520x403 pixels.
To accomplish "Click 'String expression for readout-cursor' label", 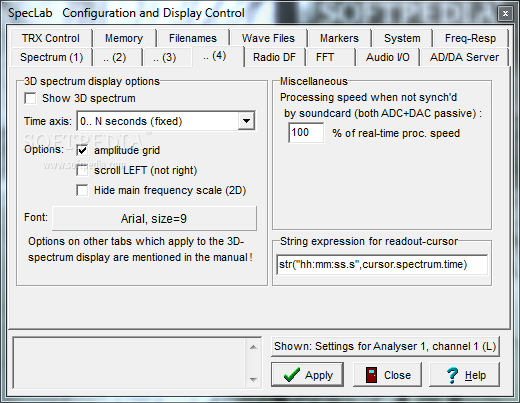I will [x=369, y=241].
